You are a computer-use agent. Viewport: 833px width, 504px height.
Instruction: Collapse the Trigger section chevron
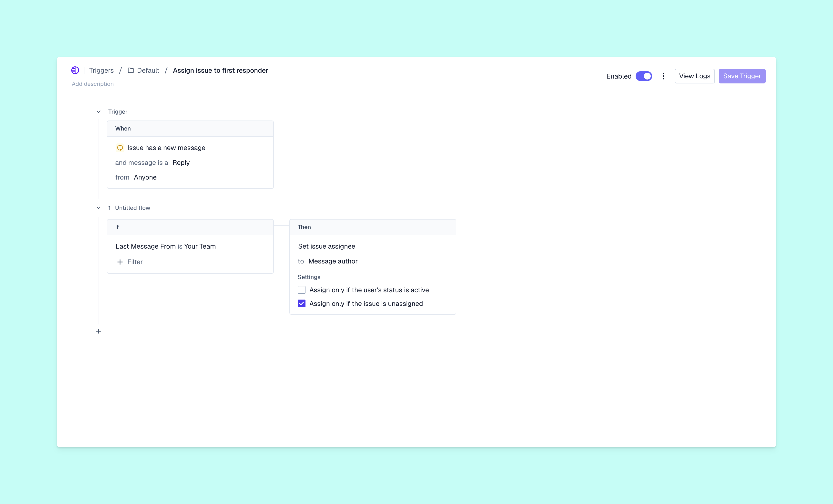(98, 111)
